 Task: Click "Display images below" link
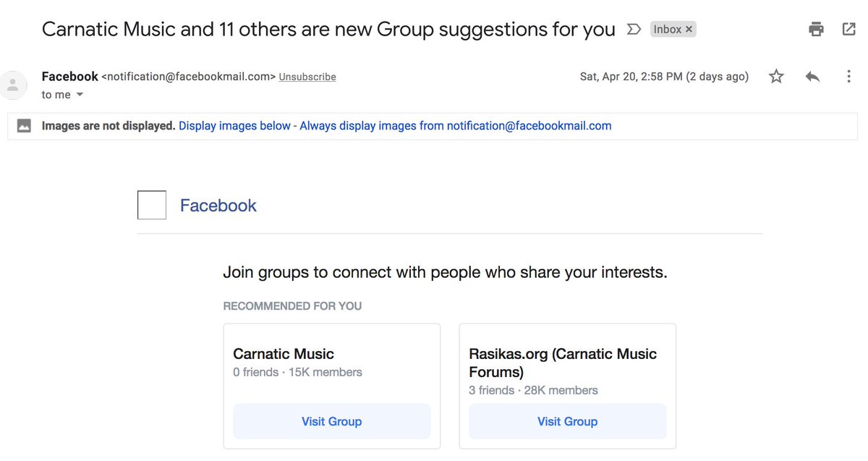click(234, 126)
